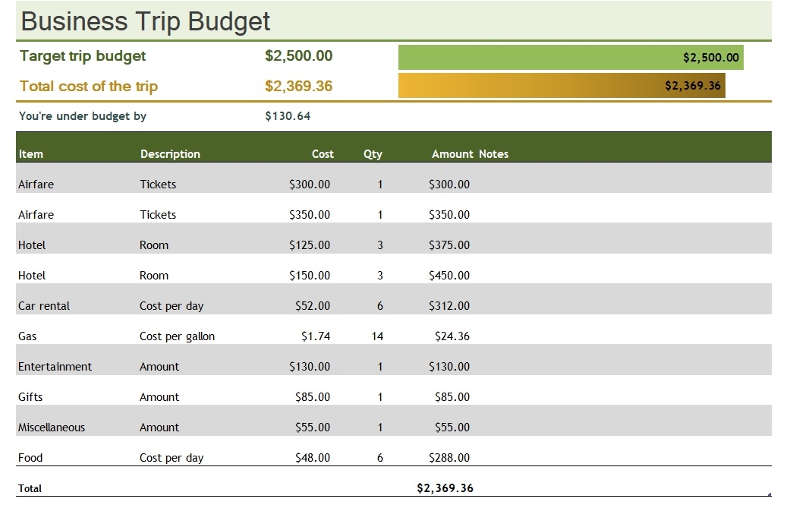This screenshot has width=812, height=527.
Task: Select the Cost per gallon description cell
Action: 177,336
